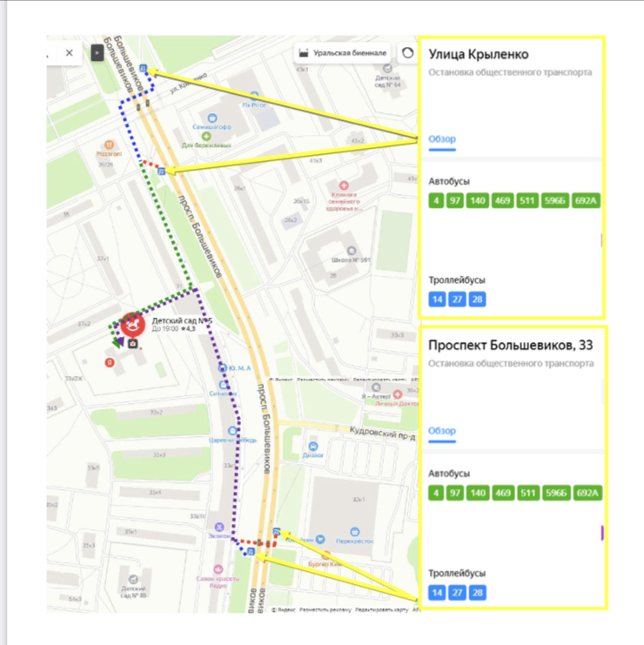Click the Fix Price store icon
The width and height of the screenshot is (644, 645).
(252, 95)
